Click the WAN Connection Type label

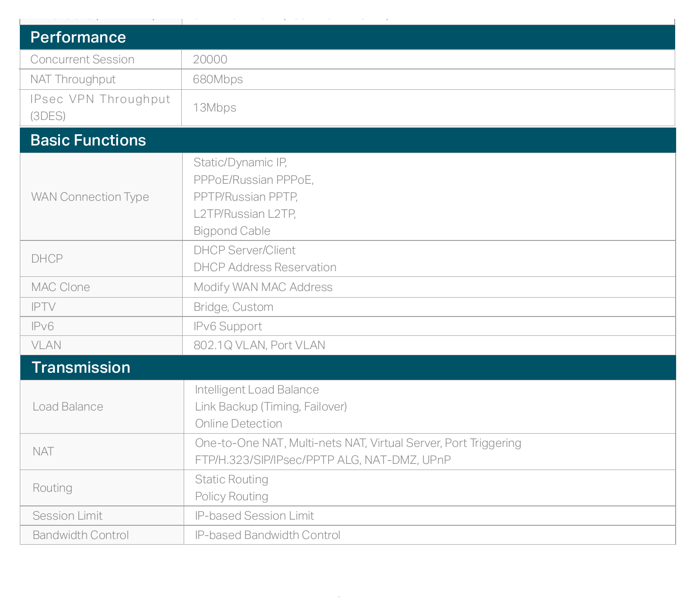pos(90,197)
